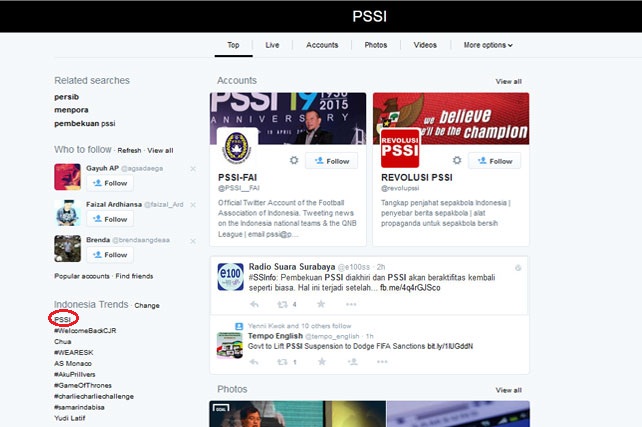Open Tempo English profile name
The image size is (642, 427).
[x=275, y=336]
